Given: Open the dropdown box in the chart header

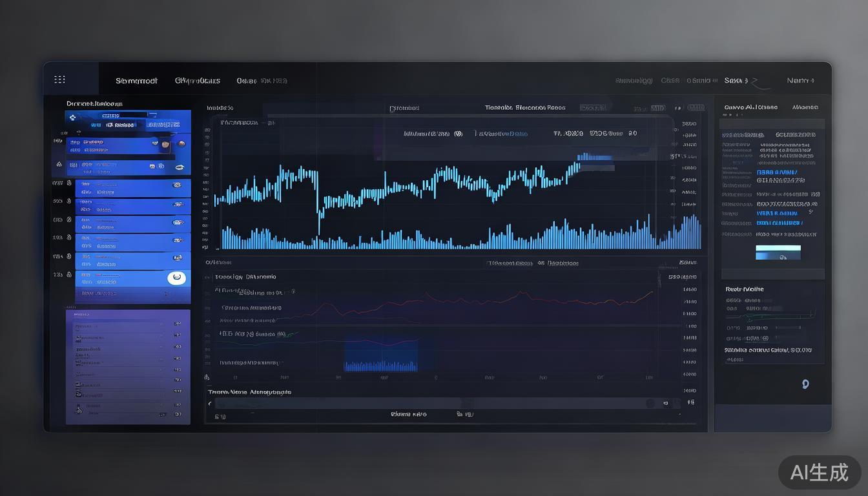Looking at the screenshot, I should (x=594, y=108).
